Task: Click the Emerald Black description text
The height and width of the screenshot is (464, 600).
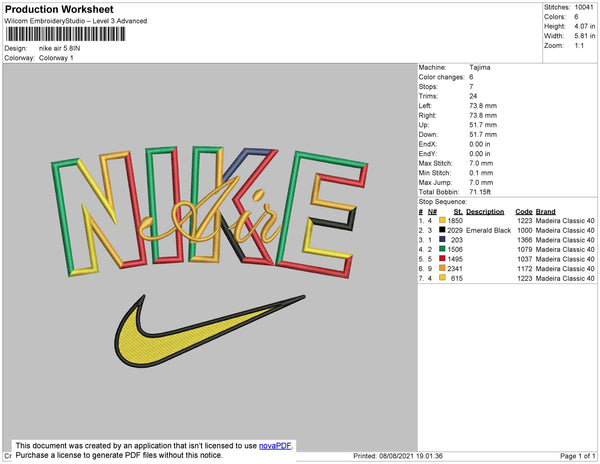Action: point(488,230)
